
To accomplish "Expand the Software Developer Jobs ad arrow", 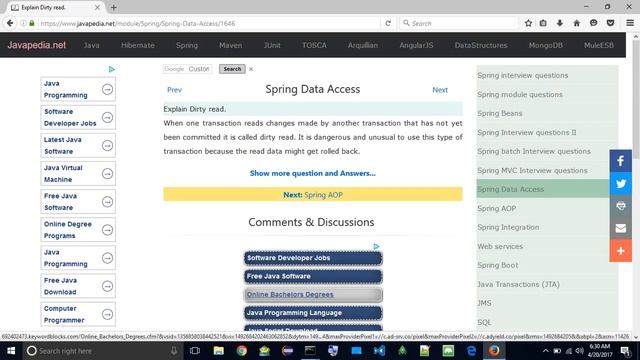I will pos(107,118).
